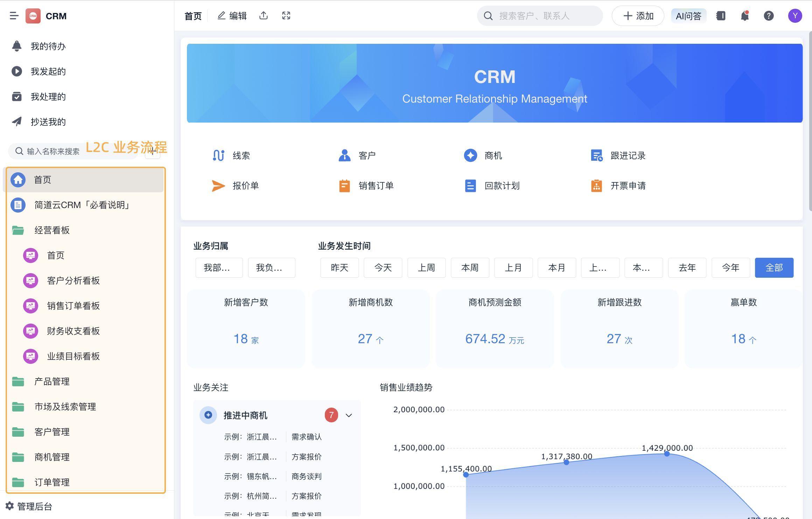Click the AI问答 button

click(x=688, y=16)
